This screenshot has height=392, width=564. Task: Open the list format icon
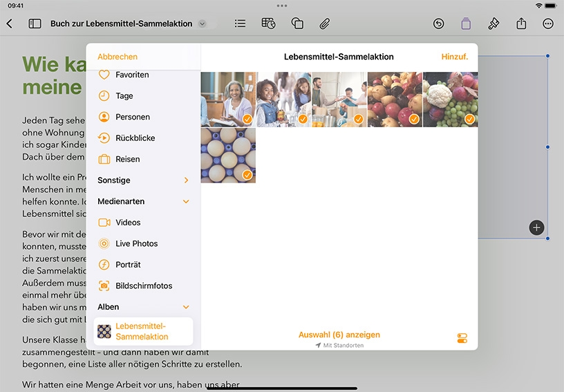click(240, 24)
